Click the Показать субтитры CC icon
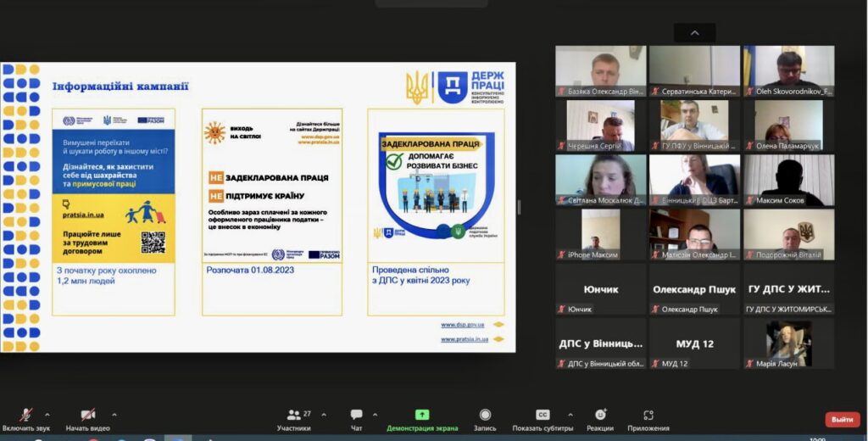The image size is (868, 441). (542, 416)
